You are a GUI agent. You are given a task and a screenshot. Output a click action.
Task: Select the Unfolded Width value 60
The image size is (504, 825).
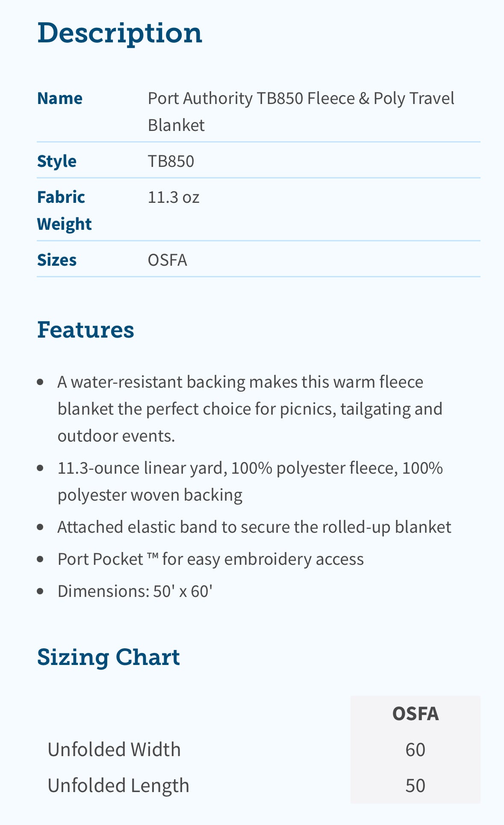point(416,750)
